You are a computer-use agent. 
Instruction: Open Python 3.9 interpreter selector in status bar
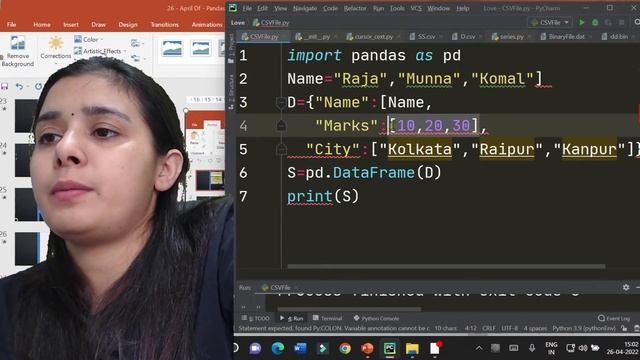(584, 328)
